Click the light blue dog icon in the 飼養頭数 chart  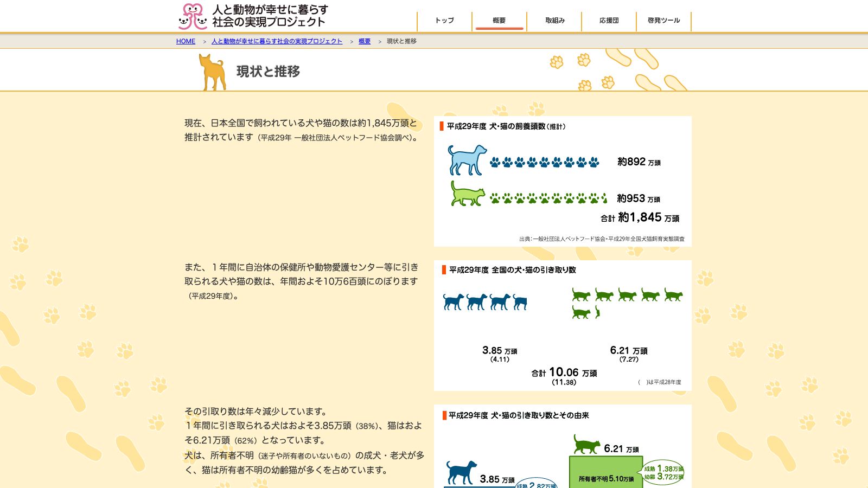coord(467,159)
